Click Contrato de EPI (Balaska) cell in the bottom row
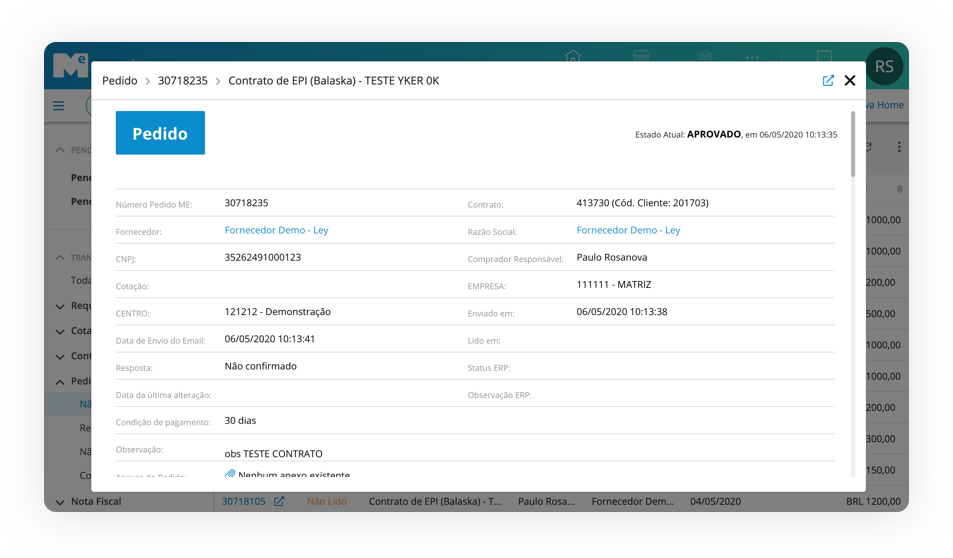 435,501
